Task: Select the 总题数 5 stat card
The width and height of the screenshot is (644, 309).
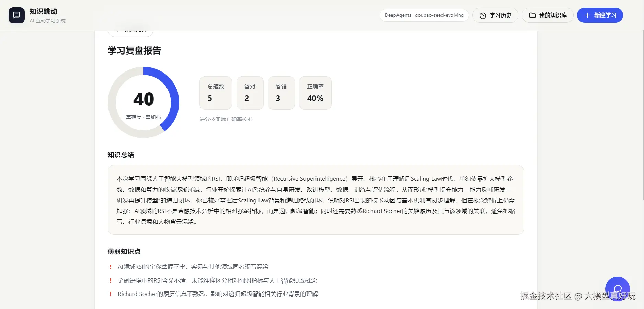Action: point(216,93)
